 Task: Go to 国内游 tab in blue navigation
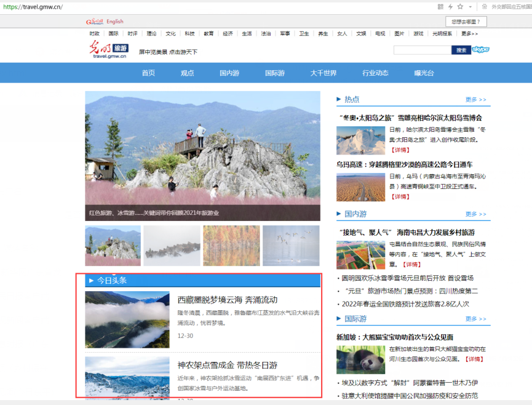click(229, 73)
